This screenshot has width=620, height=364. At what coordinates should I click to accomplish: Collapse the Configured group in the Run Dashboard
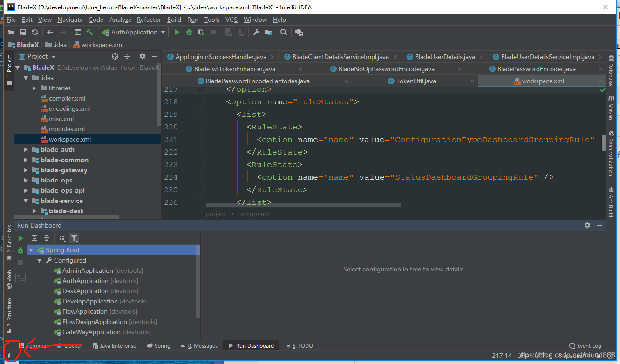tap(40, 261)
